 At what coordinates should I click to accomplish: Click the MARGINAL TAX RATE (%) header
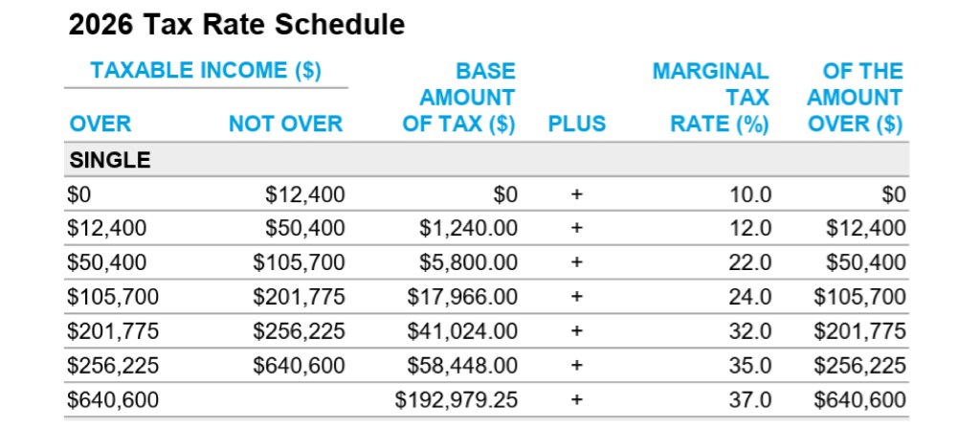click(711, 98)
